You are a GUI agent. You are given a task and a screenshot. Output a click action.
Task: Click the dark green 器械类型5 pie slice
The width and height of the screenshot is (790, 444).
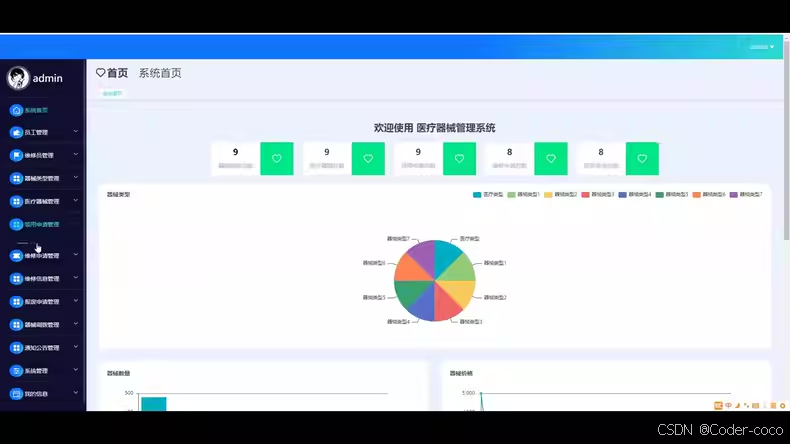[409, 293]
